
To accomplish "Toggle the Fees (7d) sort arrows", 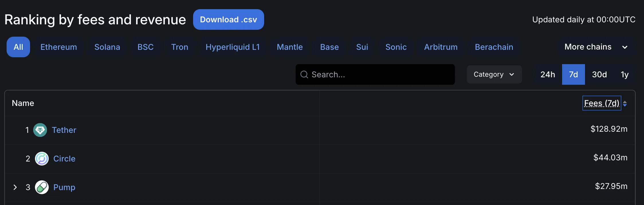I will pyautogui.click(x=625, y=103).
